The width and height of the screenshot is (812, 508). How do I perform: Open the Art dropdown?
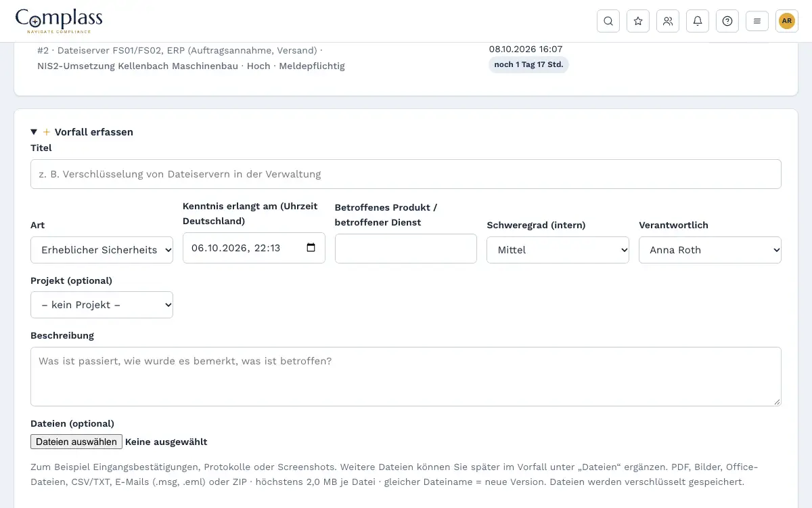tap(101, 250)
